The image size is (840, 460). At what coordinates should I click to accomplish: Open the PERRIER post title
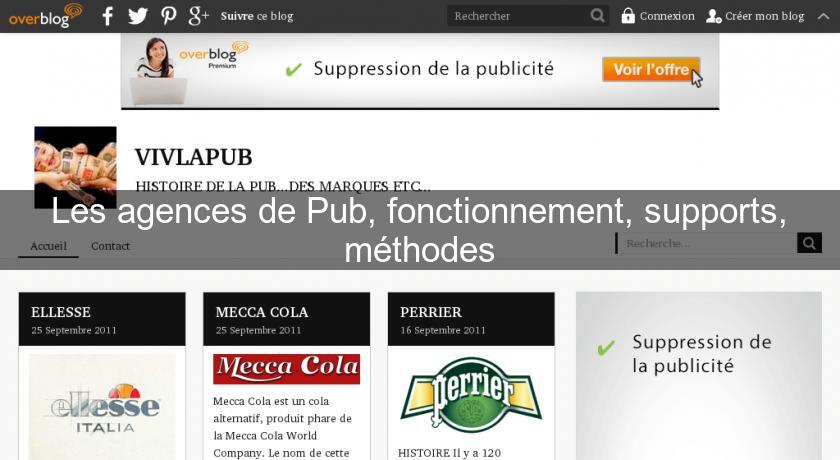pyautogui.click(x=431, y=312)
